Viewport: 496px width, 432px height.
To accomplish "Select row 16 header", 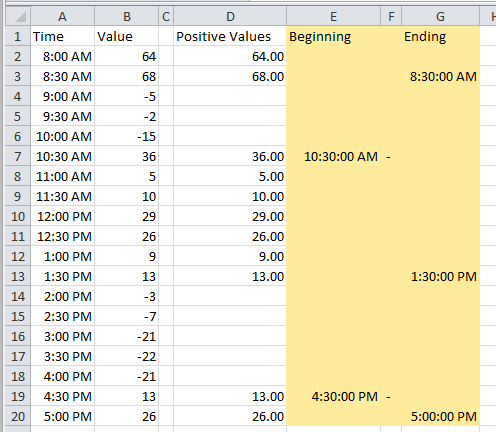I will tap(18, 336).
